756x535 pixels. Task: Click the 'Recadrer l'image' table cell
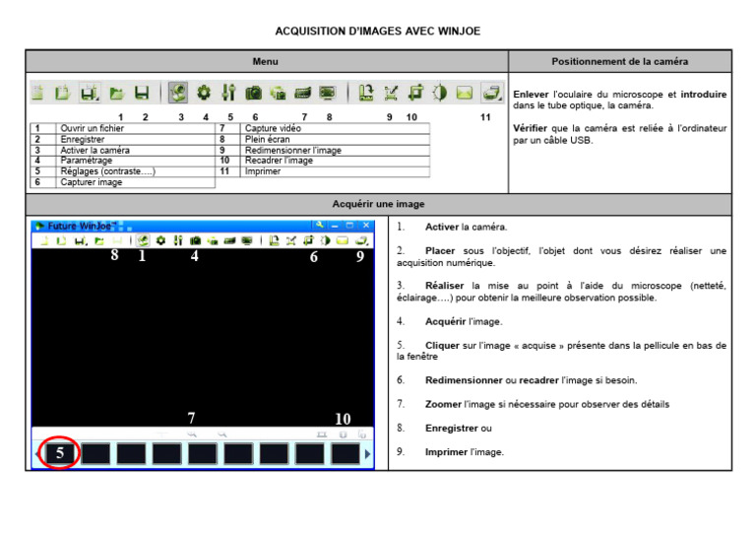(x=335, y=161)
